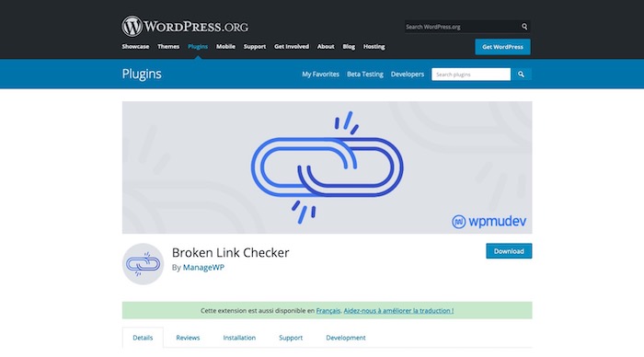Switch to the Installation tab
This screenshot has height=357, width=644.
[239, 338]
